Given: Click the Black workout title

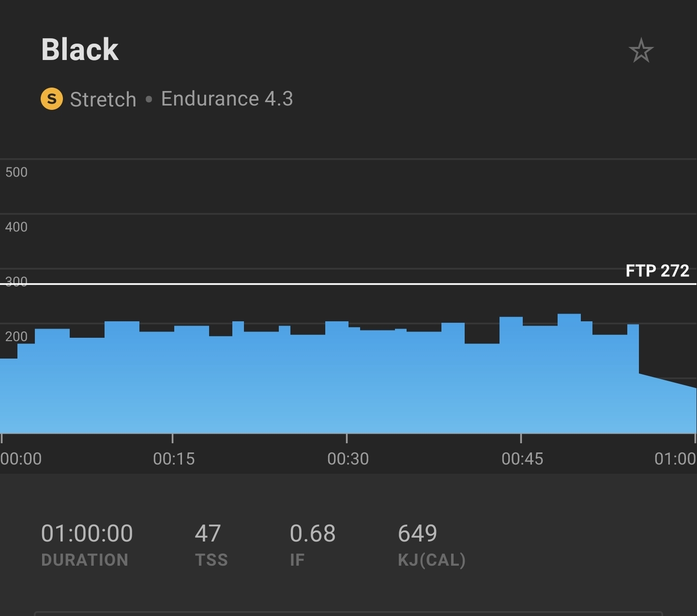Looking at the screenshot, I should tap(80, 49).
